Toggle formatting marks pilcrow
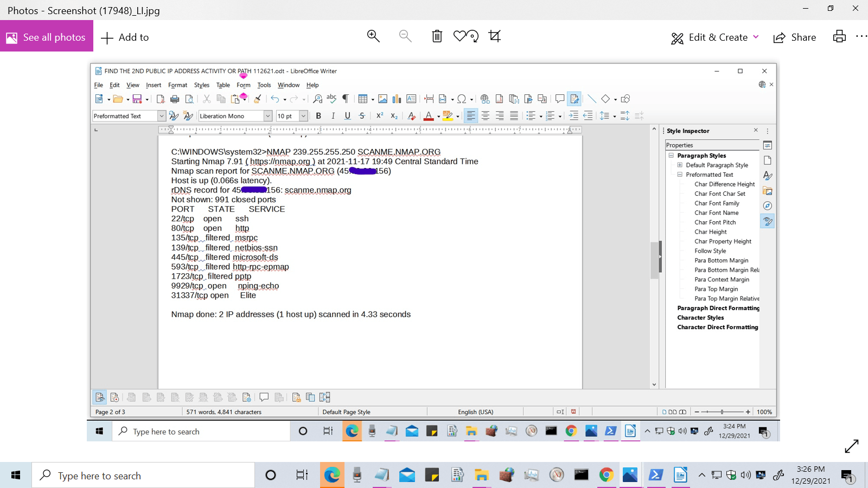The height and width of the screenshot is (488, 868). tap(345, 99)
